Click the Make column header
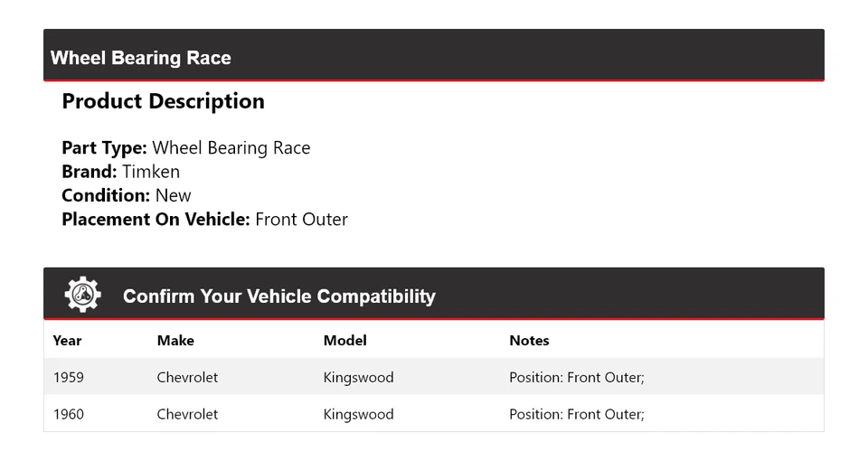 pos(175,341)
